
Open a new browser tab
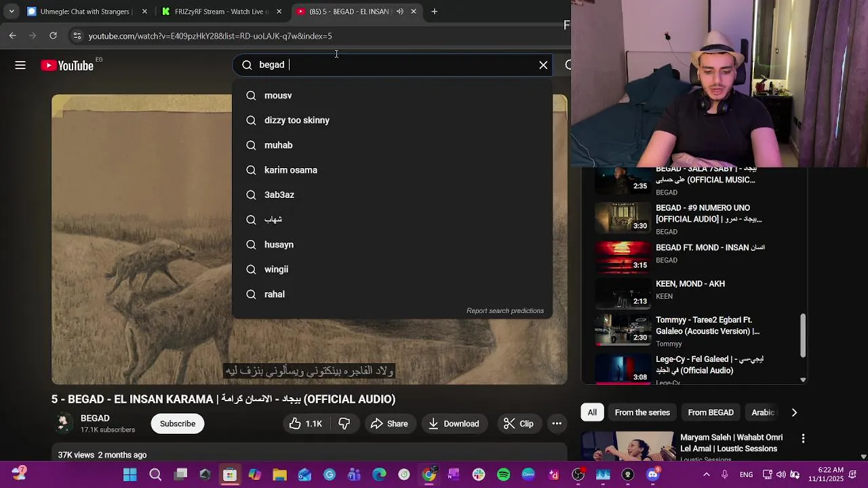coord(434,12)
